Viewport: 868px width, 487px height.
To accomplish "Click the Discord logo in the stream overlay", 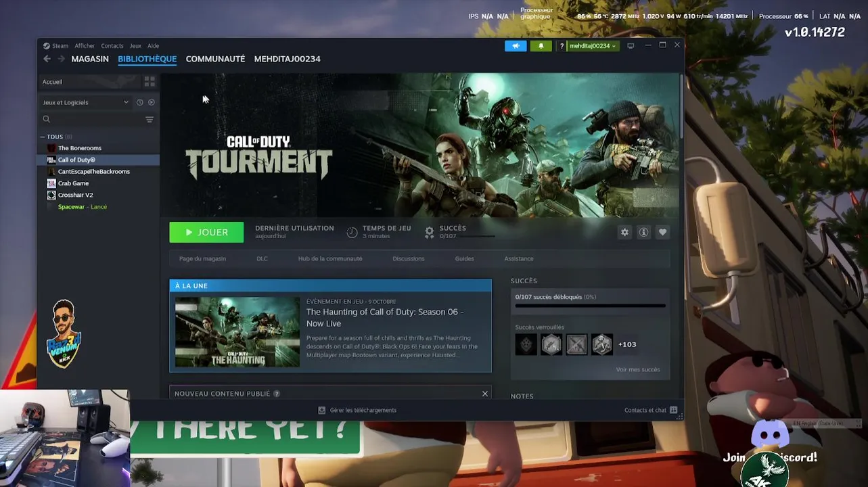I will tap(770, 433).
